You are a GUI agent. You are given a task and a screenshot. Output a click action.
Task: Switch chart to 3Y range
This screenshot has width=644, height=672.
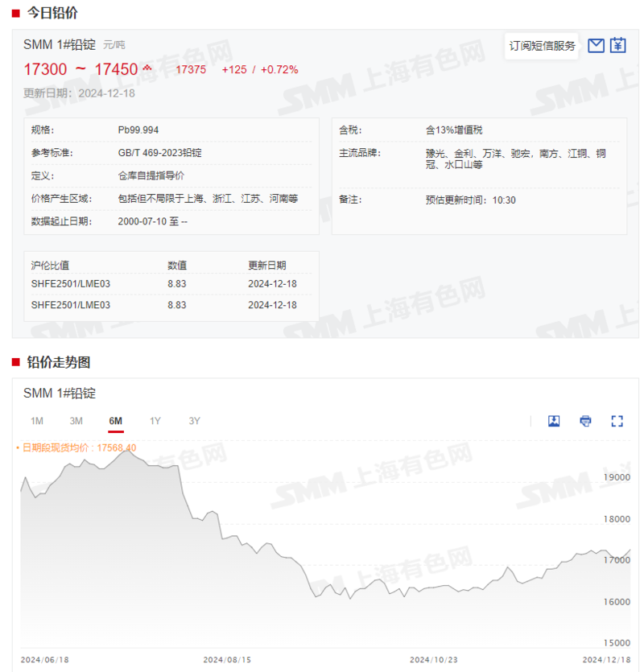(194, 421)
